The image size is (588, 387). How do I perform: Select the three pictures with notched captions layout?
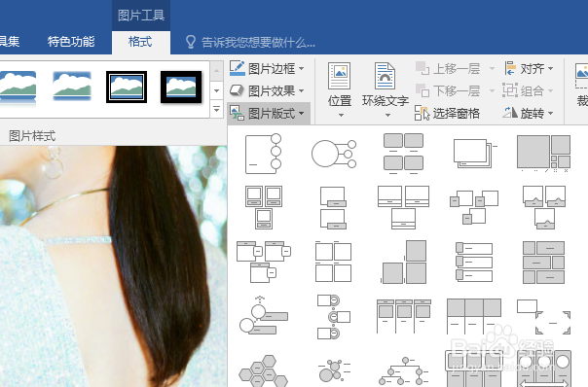(x=544, y=207)
